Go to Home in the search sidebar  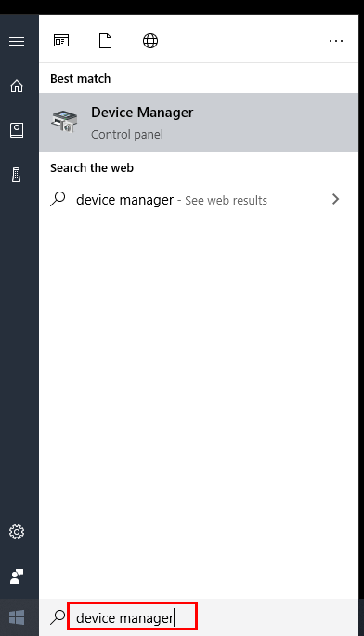tap(17, 86)
